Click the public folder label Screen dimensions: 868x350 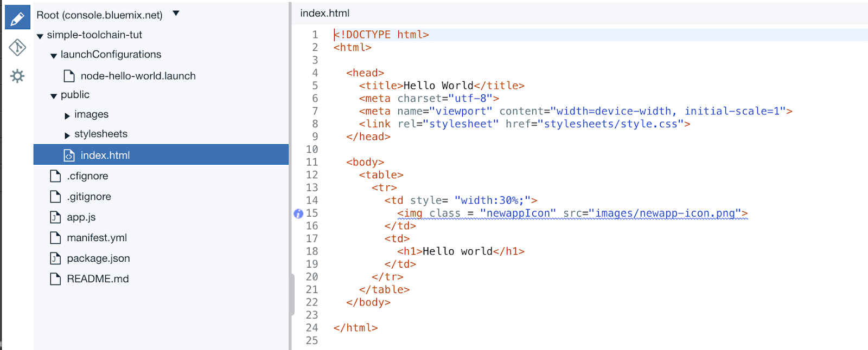(x=75, y=94)
